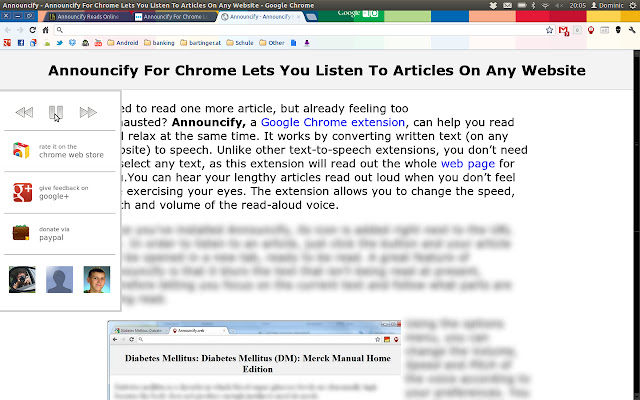640x400 pixels.
Task: Open the Dominic user menu in top panel
Action: click(x=618, y=5)
